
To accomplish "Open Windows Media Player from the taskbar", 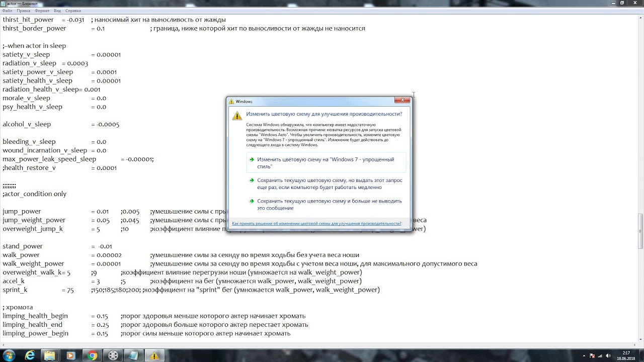I will click(70, 355).
